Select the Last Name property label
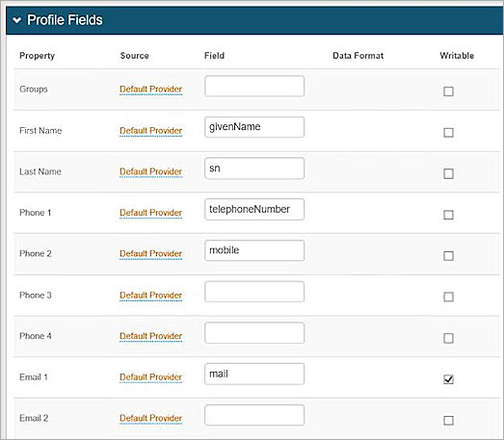Image resolution: width=504 pixels, height=440 pixels. tap(40, 171)
